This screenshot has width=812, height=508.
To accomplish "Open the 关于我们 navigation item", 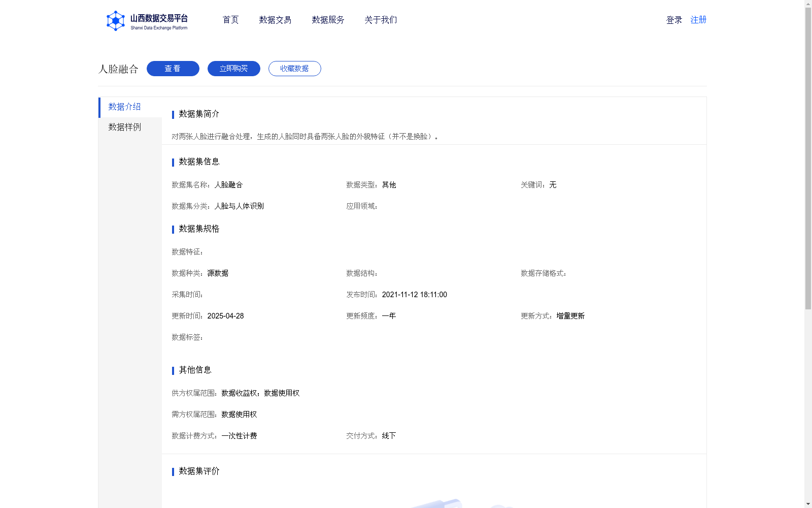I will tap(381, 20).
